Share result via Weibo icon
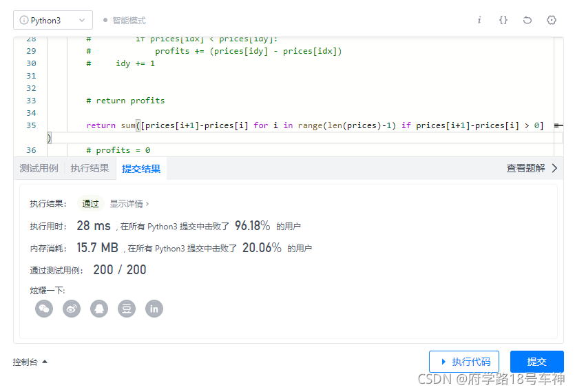Image resolution: width=575 pixels, height=392 pixels. (72, 309)
